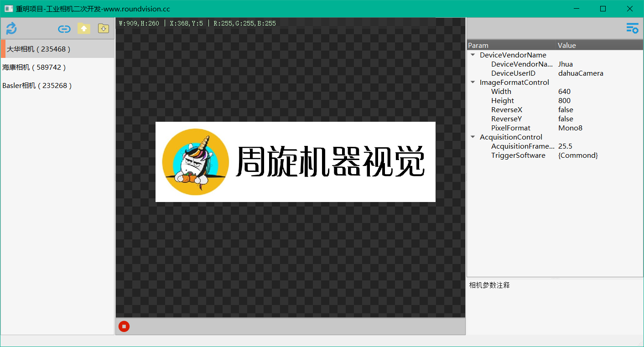Collapse the ImageFormatControl tree node

473,82
